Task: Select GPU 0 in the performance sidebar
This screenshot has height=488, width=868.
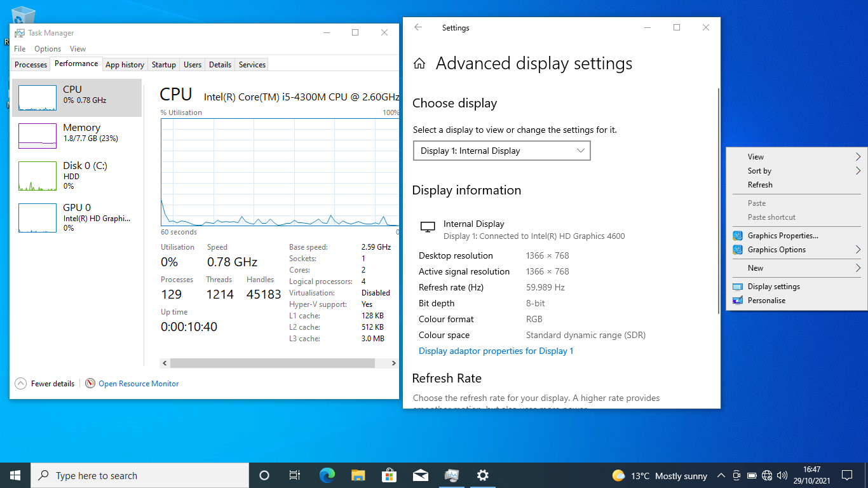Action: [x=76, y=217]
